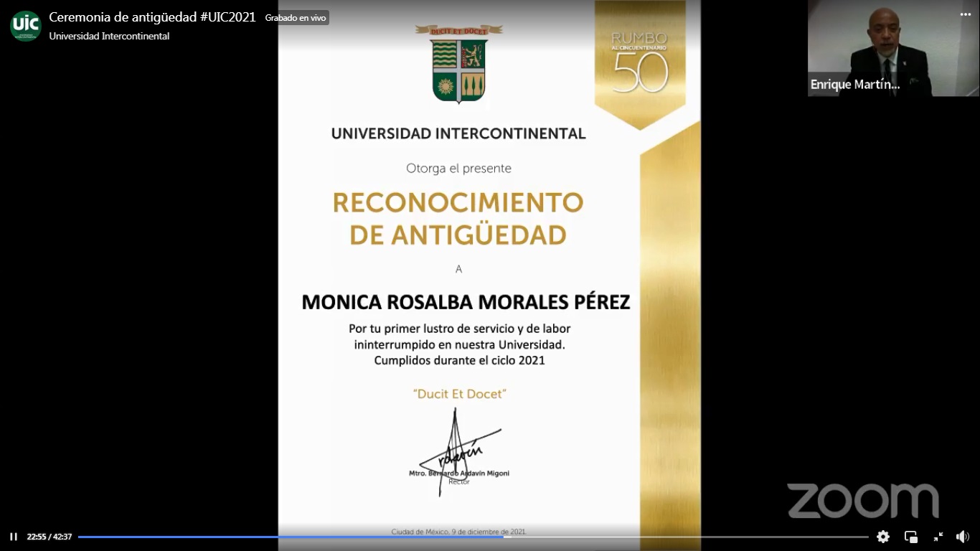Image resolution: width=980 pixels, height=551 pixels.
Task: Click the Ciudad de México date line
Action: (x=458, y=532)
